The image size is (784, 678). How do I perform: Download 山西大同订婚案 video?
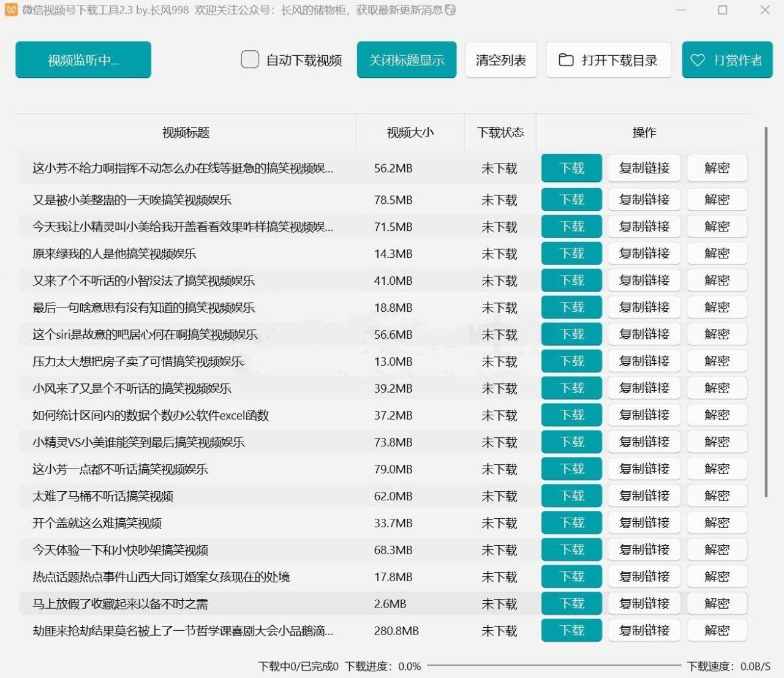point(571,577)
